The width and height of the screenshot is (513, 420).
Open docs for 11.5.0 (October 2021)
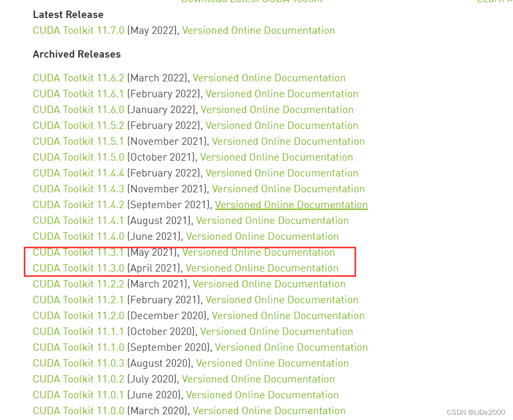click(276, 157)
